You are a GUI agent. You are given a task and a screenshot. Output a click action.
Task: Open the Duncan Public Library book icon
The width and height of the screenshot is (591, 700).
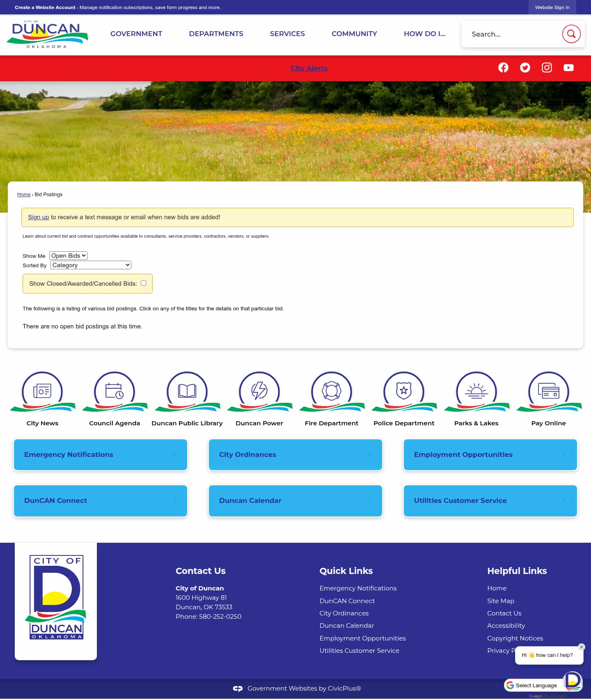187,391
